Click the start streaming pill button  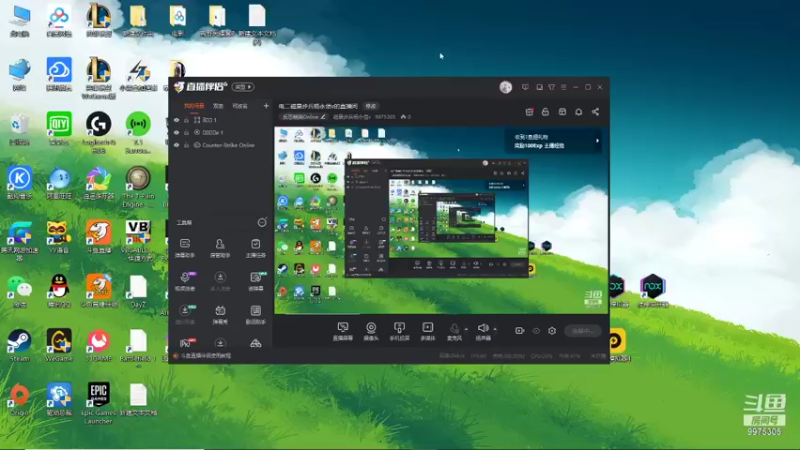[583, 331]
